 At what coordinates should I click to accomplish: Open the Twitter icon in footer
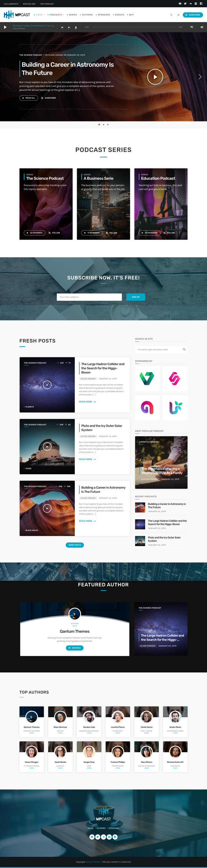[x=98, y=837]
